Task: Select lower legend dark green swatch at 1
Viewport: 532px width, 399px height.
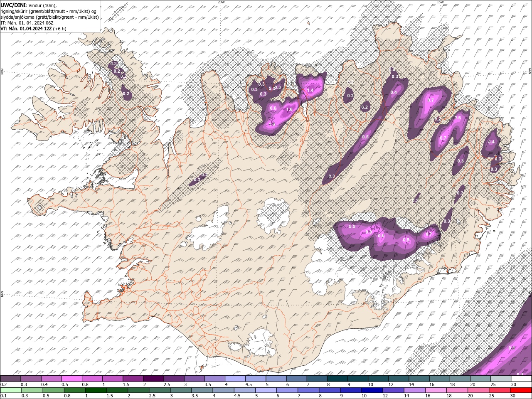Action: pyautogui.click(x=96, y=390)
